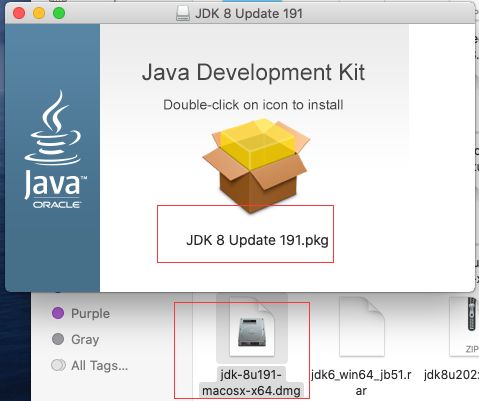Select the ZIP archive file icon
479x401 pixels.
464,327
